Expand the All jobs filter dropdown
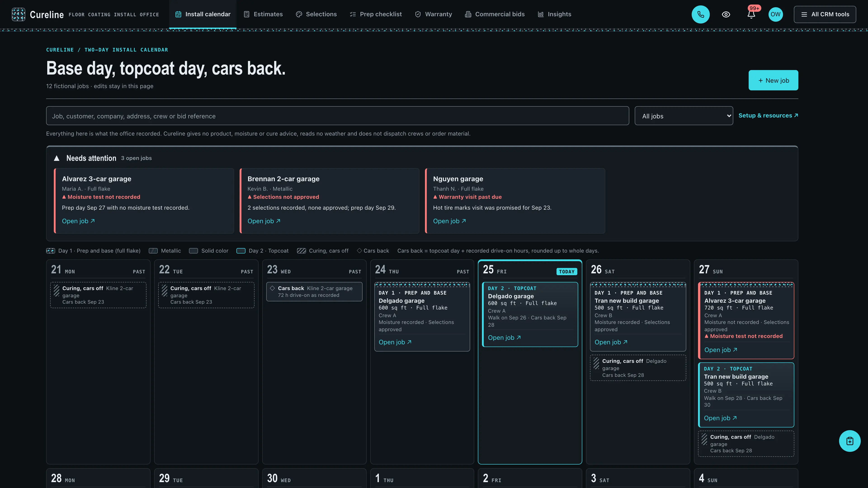The image size is (868, 488). 683,116
